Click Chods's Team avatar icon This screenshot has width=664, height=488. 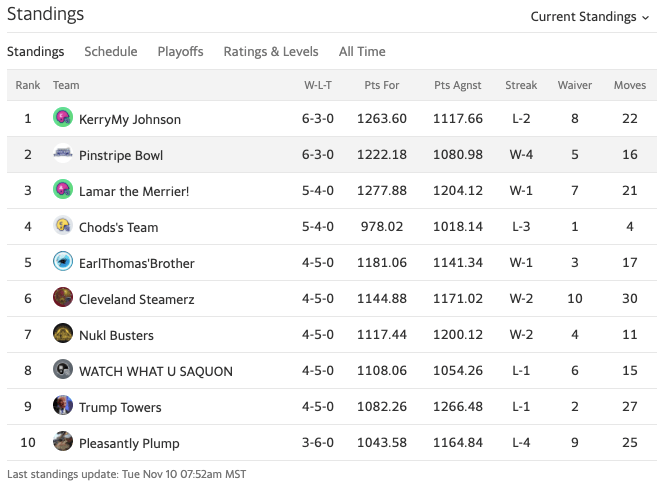point(63,226)
